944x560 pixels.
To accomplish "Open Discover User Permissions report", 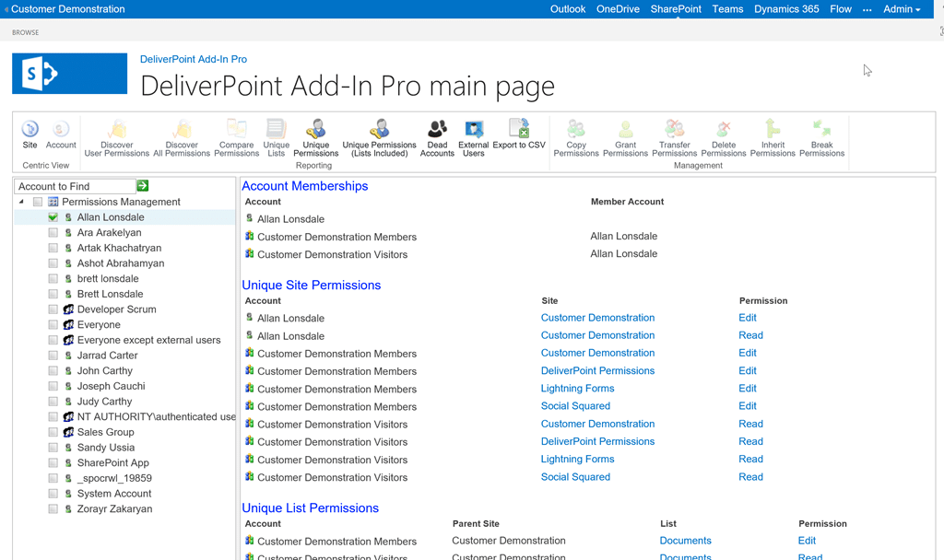I will (x=117, y=138).
